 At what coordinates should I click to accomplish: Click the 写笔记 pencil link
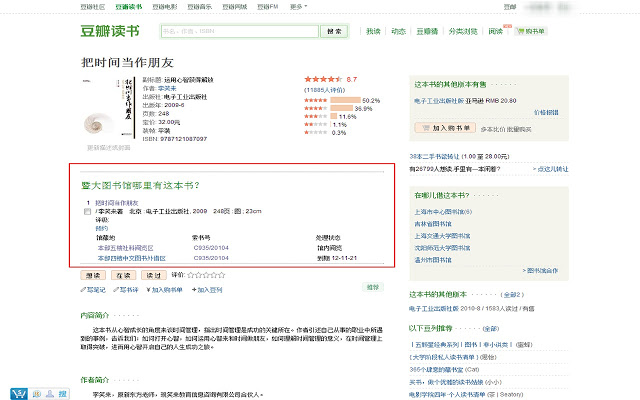click(93, 290)
